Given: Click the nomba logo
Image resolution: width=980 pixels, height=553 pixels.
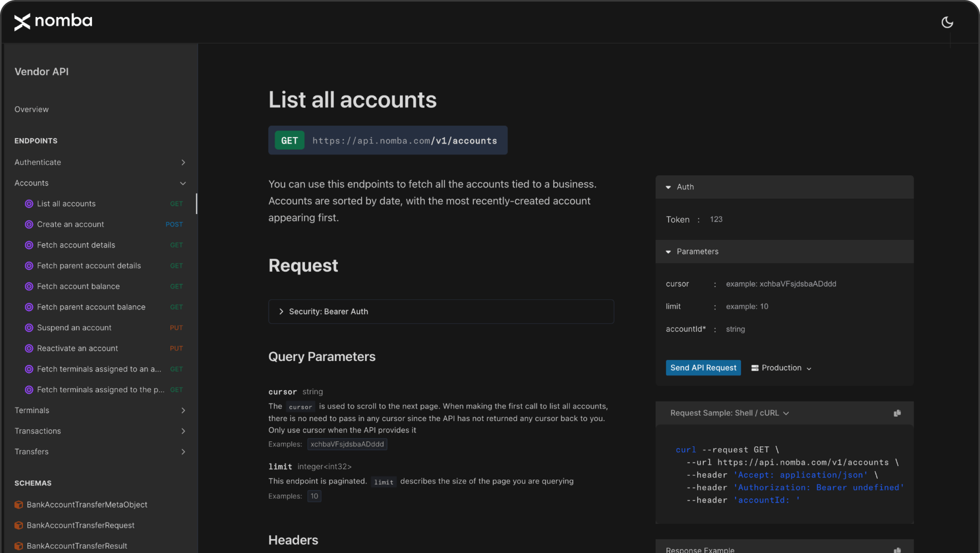Looking at the screenshot, I should [53, 21].
